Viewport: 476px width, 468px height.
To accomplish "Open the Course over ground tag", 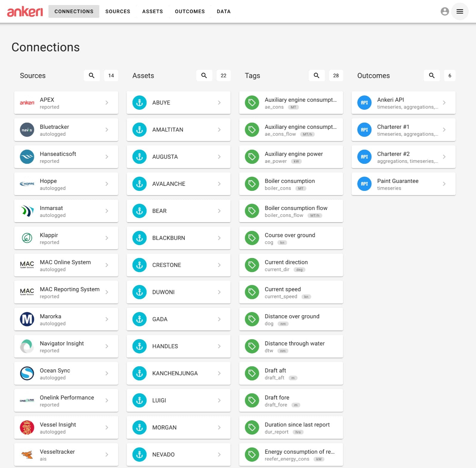I will point(291,238).
